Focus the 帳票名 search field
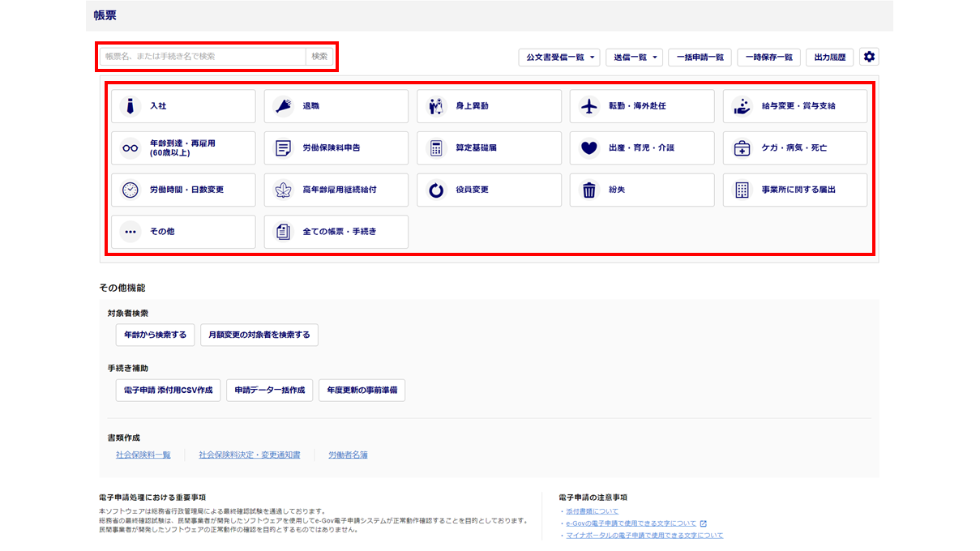 click(x=203, y=57)
